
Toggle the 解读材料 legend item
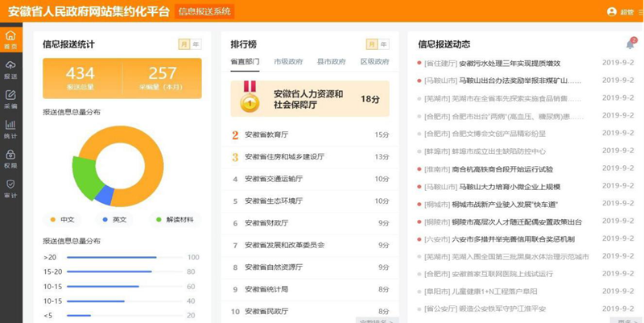coord(175,220)
